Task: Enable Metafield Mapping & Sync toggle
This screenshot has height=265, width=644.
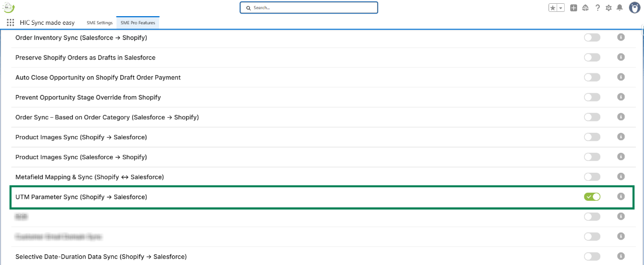Action: 592,177
